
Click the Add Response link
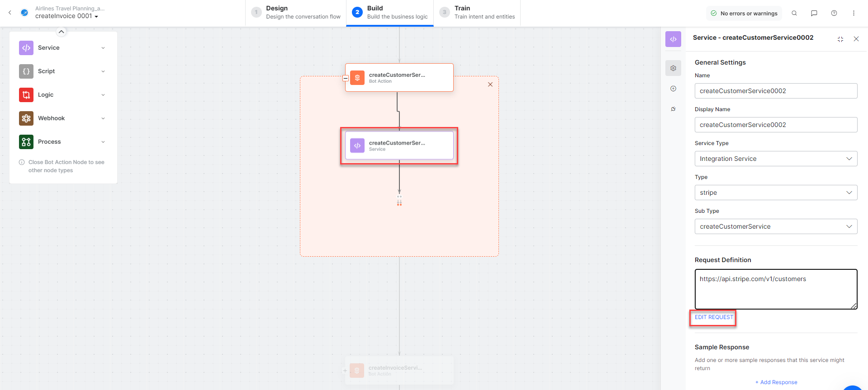pos(776,382)
